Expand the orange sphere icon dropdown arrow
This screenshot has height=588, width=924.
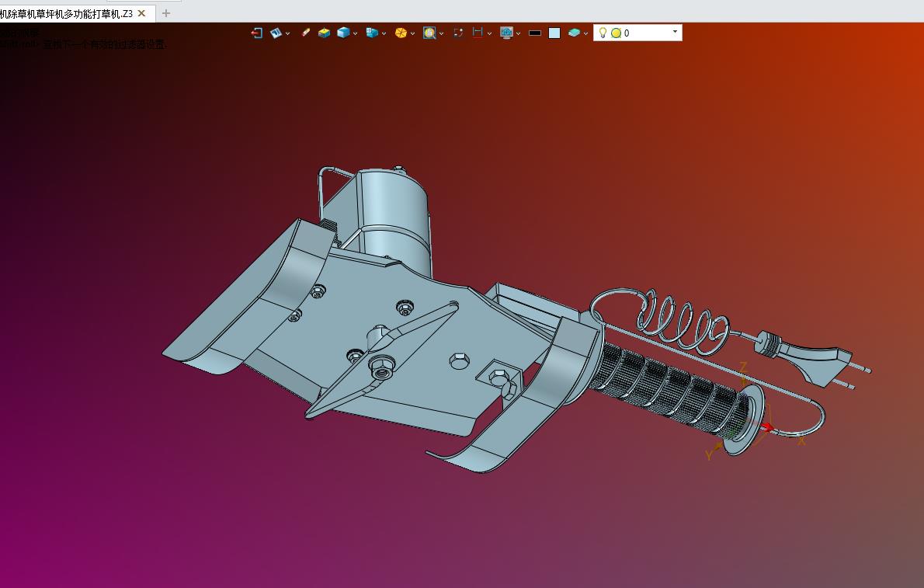point(412,34)
